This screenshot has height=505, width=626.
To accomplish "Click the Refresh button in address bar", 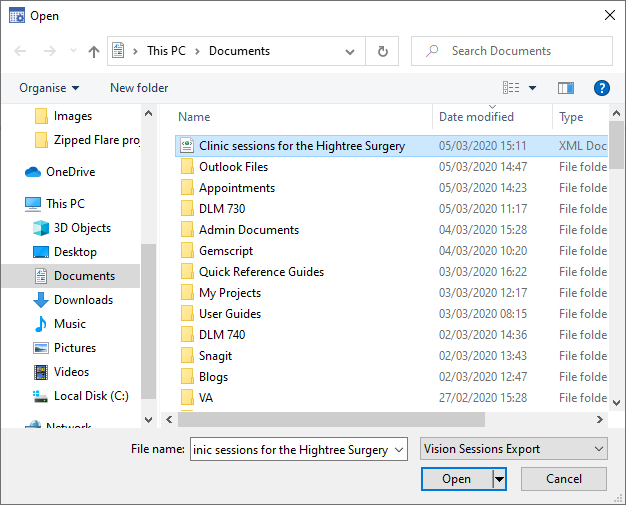I will 382,51.
